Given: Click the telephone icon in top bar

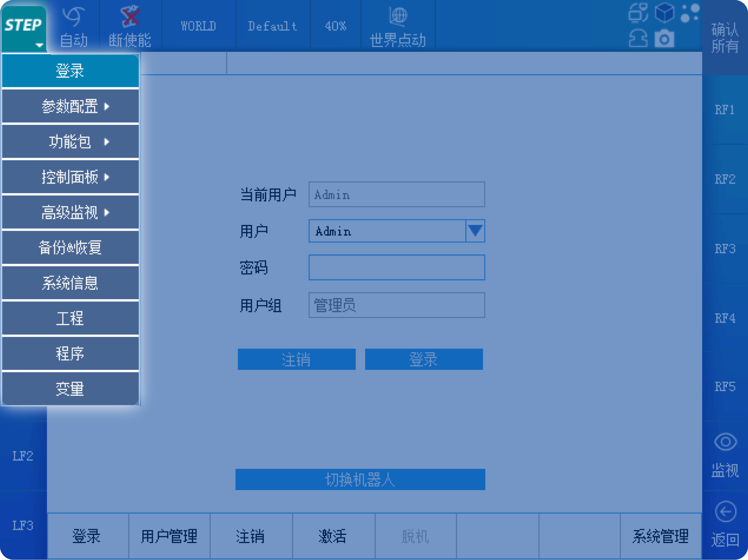Looking at the screenshot, I should pyautogui.click(x=638, y=38).
